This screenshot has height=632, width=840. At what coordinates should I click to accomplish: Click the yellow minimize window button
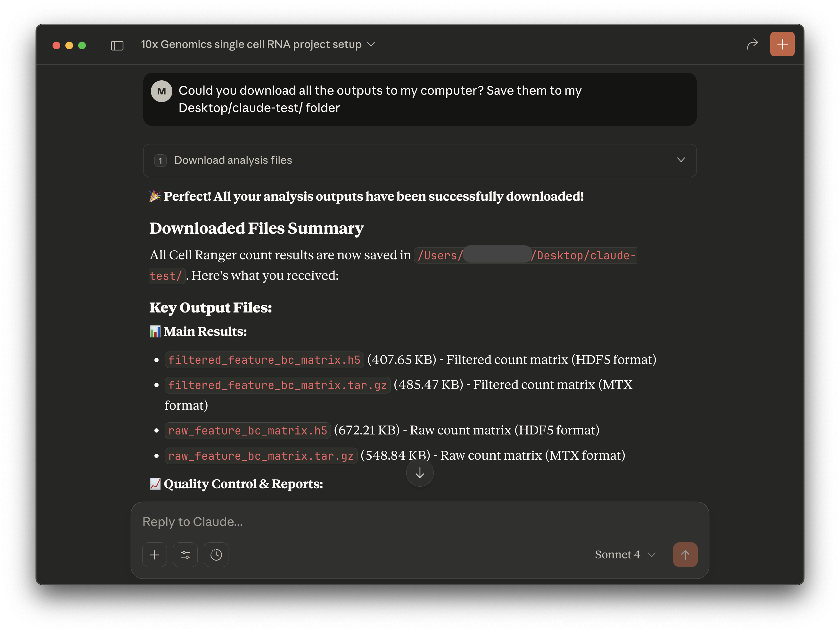pos(69,45)
